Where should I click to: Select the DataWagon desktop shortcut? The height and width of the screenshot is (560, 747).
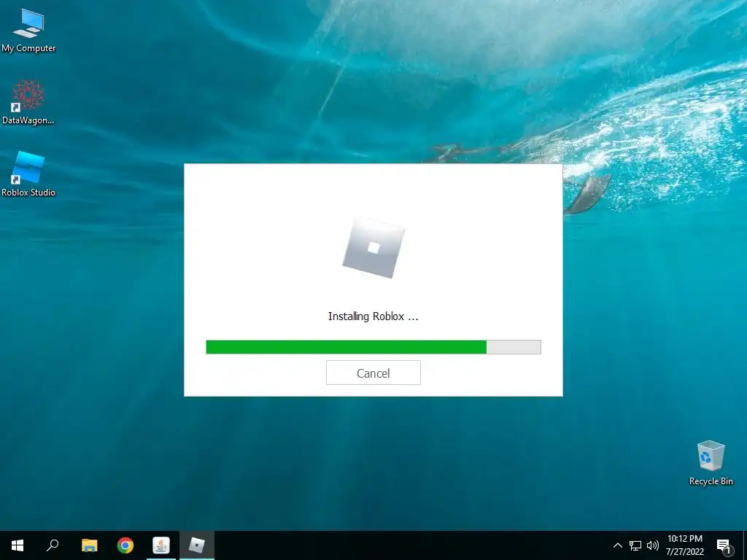(28, 102)
